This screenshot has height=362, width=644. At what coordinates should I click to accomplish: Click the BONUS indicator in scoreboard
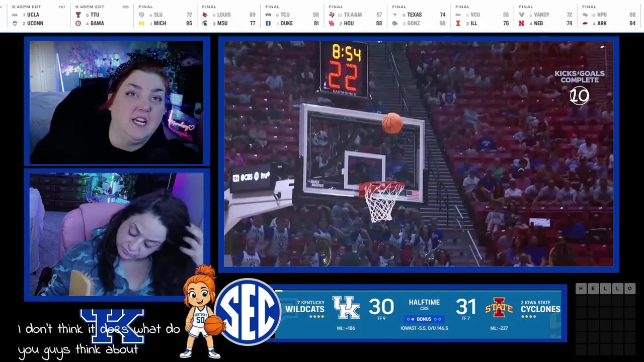coord(424,319)
